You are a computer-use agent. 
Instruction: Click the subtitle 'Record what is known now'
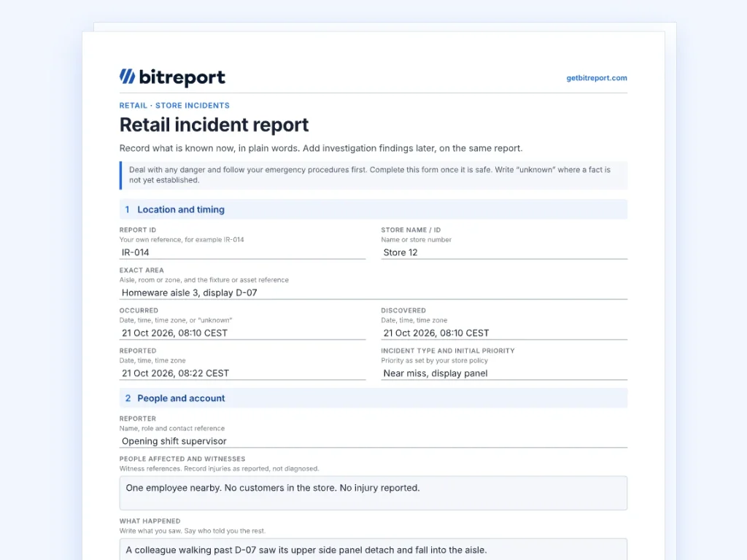point(321,148)
